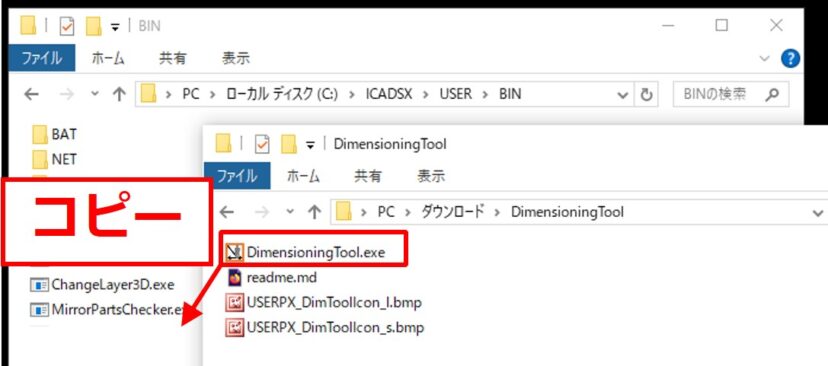Screen dimensions: 828x366
Task: Click BIN breadcrumb in address bar
Action: [510, 94]
